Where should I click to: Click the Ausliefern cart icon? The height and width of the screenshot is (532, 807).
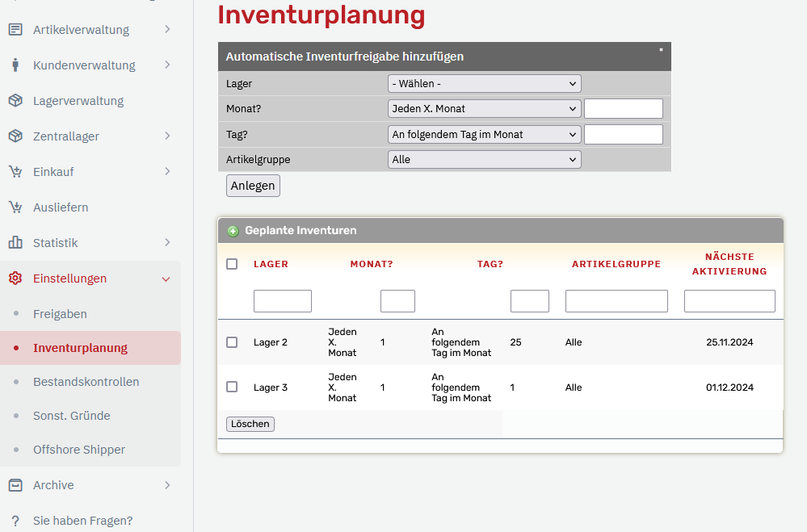15,207
